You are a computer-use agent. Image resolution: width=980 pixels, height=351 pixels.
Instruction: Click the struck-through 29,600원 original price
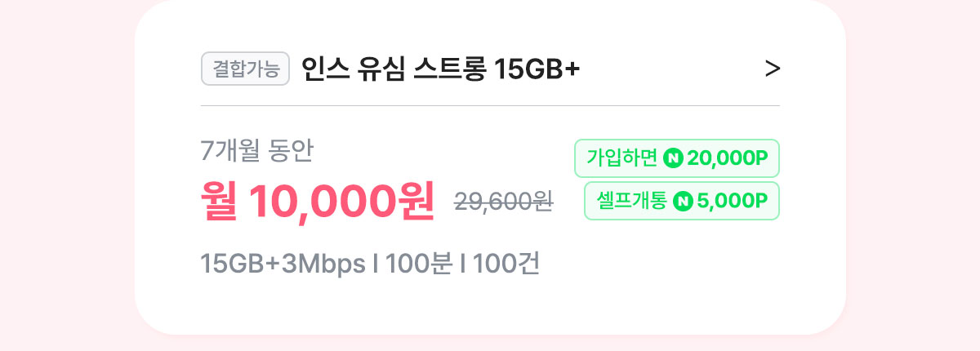point(504,202)
